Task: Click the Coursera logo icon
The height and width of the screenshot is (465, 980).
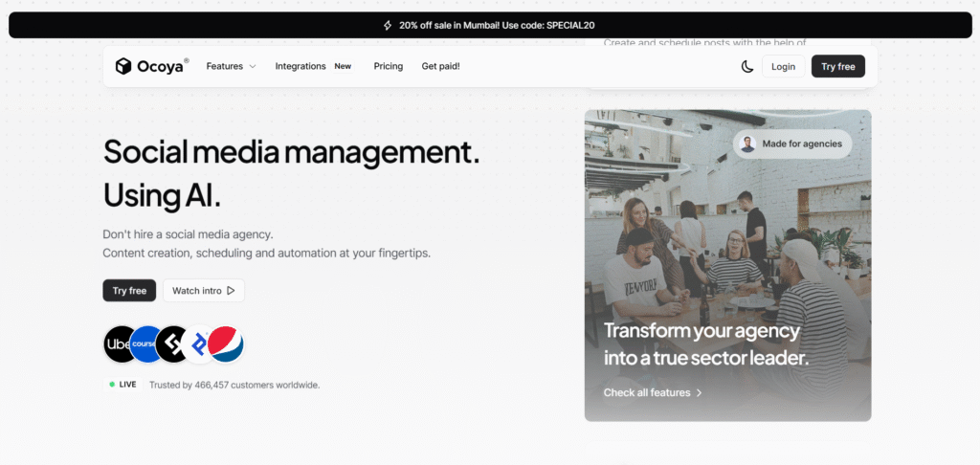Action: [145, 343]
